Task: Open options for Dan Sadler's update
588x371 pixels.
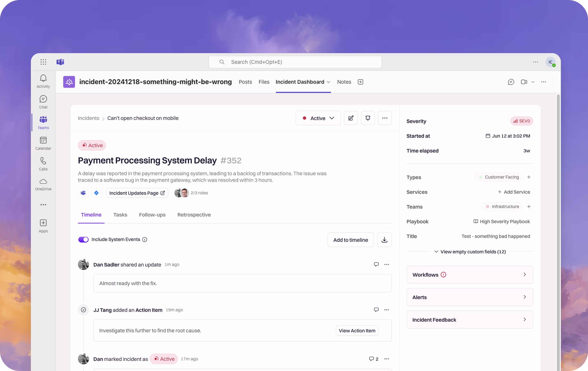Action: click(x=387, y=264)
